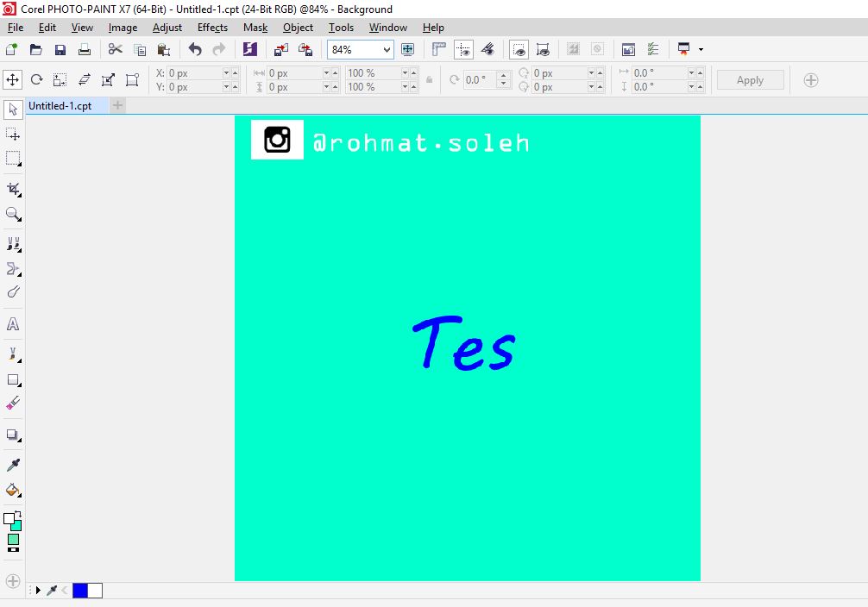Open the purple search content icon

click(x=250, y=50)
